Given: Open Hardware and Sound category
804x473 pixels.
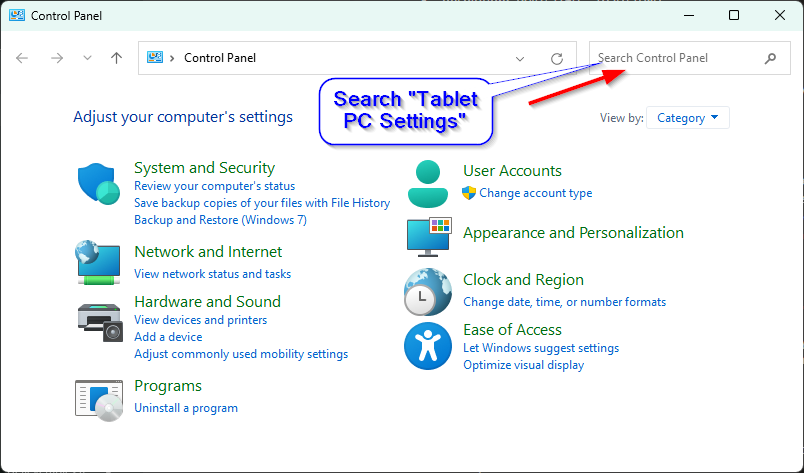Looking at the screenshot, I should pos(208,301).
